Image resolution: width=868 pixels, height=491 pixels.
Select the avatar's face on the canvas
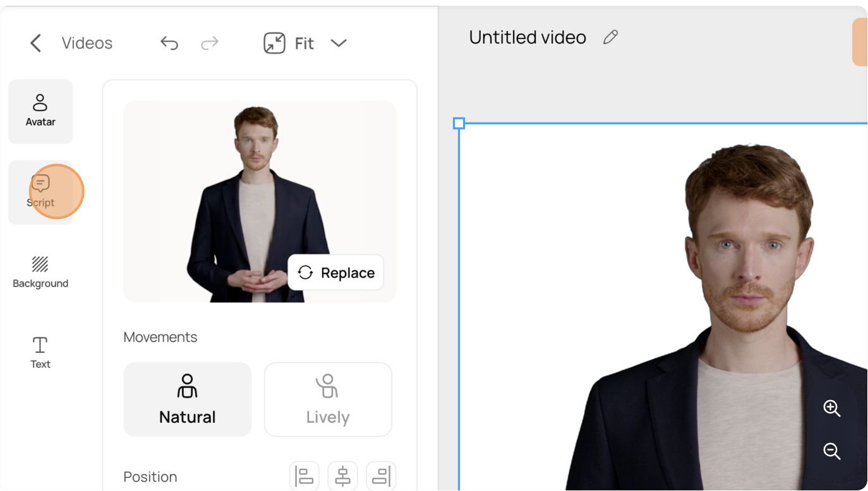click(x=749, y=252)
